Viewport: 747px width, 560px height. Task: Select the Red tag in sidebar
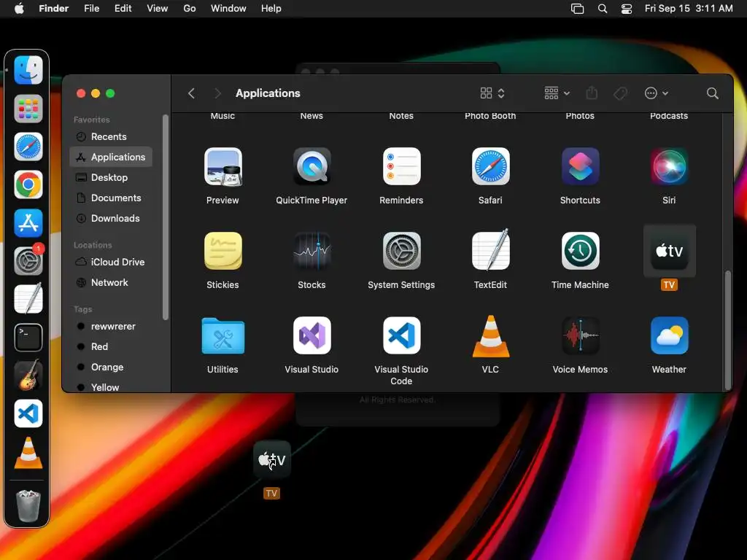click(111, 346)
